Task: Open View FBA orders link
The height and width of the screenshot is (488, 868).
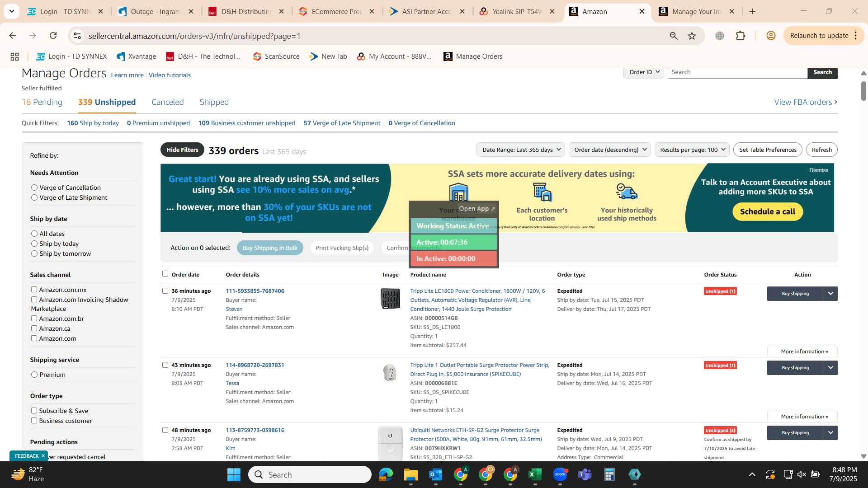Action: (x=806, y=102)
